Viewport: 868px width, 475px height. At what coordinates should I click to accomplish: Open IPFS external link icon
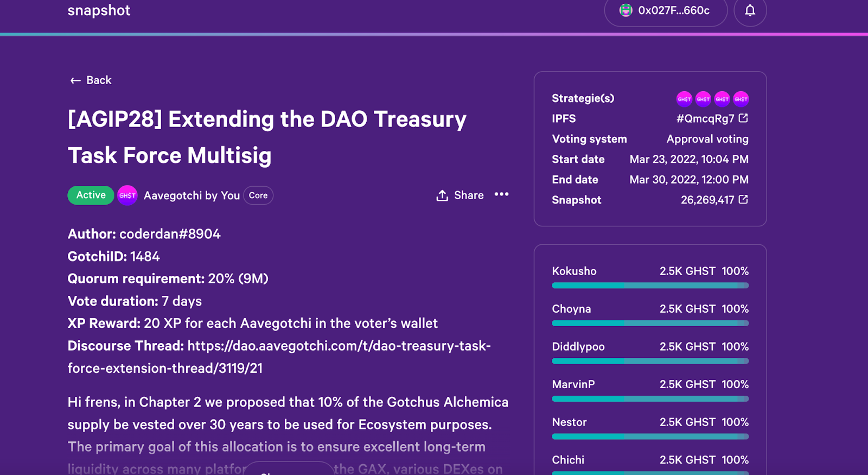[743, 118]
